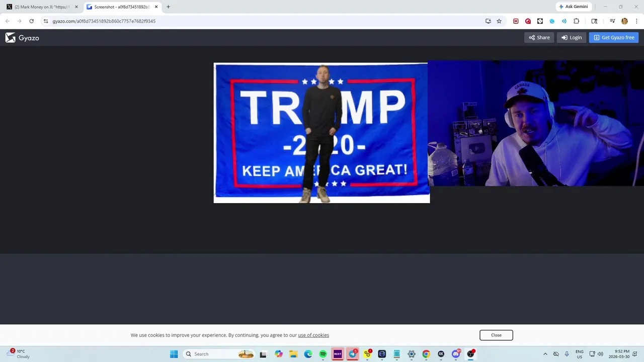Open the Share button on Gyazo

(x=539, y=38)
